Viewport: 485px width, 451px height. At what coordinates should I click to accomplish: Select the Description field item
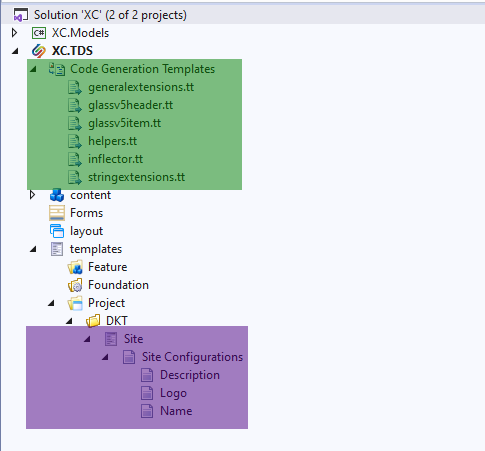click(190, 375)
